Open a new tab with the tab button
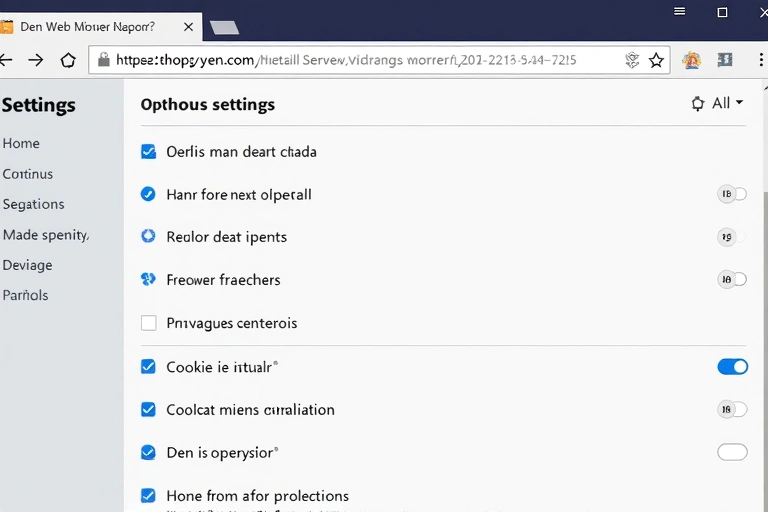 pyautogui.click(x=224, y=27)
